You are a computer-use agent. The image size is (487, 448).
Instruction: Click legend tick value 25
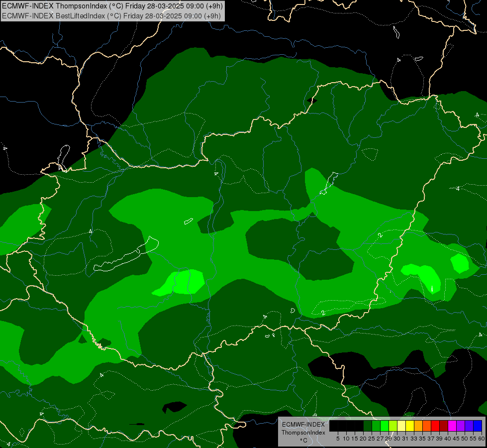click(x=372, y=439)
